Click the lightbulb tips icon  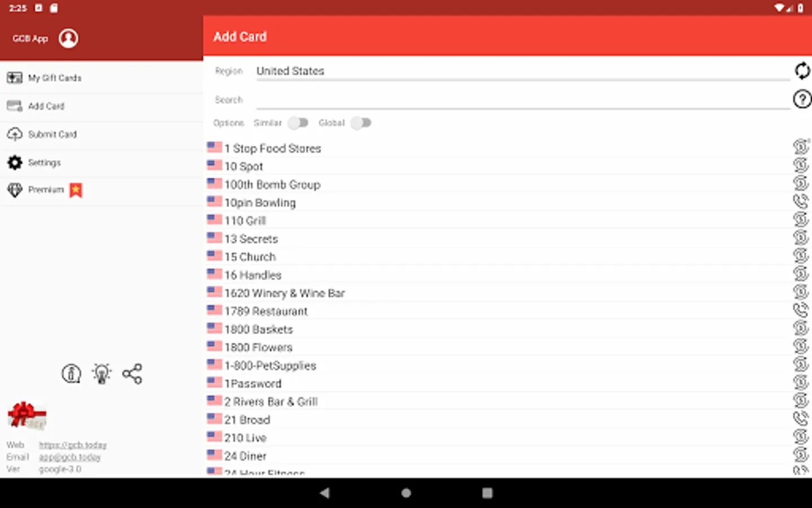click(x=101, y=374)
